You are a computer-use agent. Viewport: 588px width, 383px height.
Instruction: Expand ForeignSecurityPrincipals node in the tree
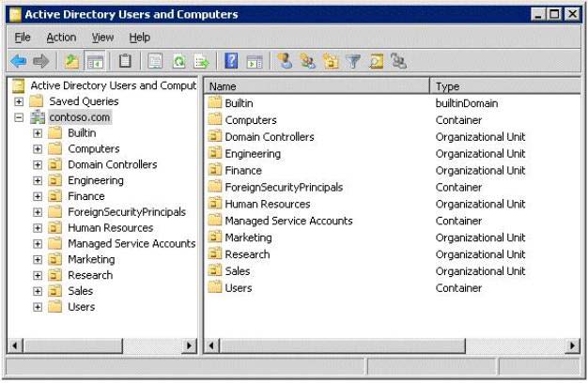[38, 212]
